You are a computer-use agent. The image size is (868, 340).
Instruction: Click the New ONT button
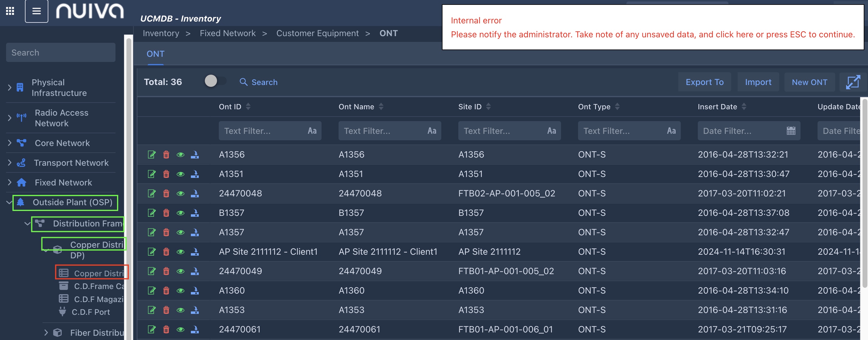(809, 82)
